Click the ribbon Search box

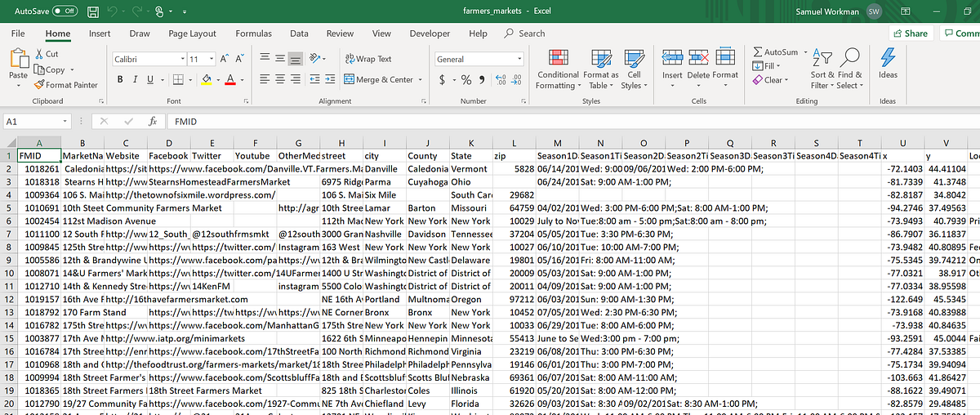pos(526,33)
